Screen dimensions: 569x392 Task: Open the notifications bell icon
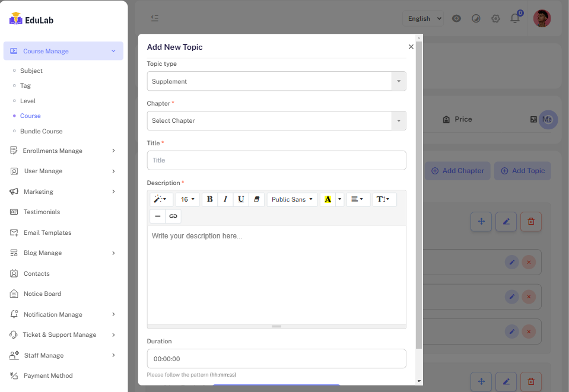[x=514, y=18]
